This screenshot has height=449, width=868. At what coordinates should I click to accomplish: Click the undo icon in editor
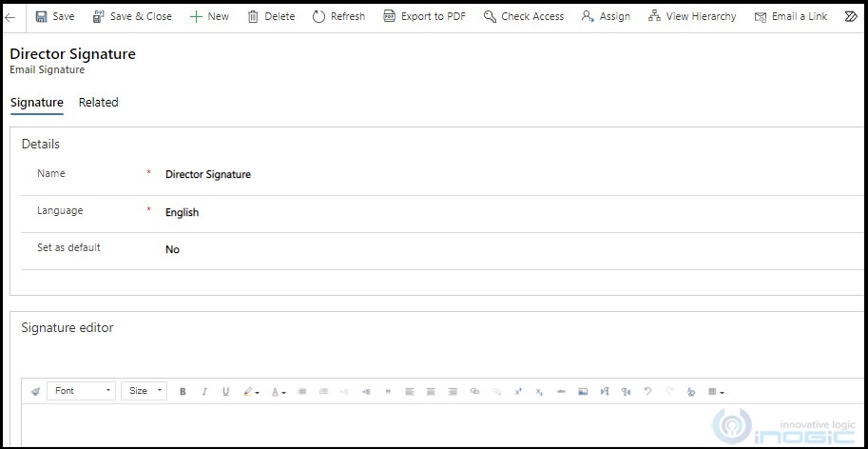pos(647,391)
